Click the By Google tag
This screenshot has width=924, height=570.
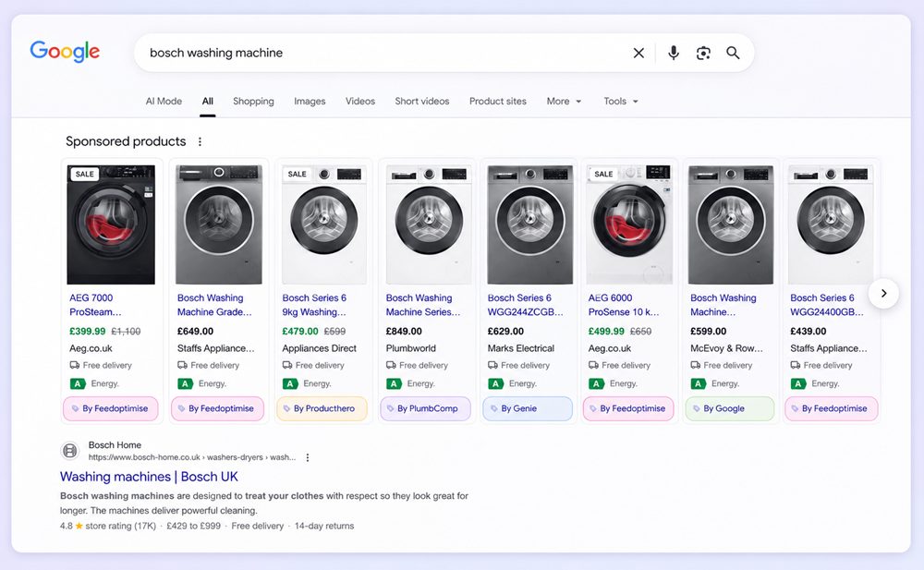(730, 408)
